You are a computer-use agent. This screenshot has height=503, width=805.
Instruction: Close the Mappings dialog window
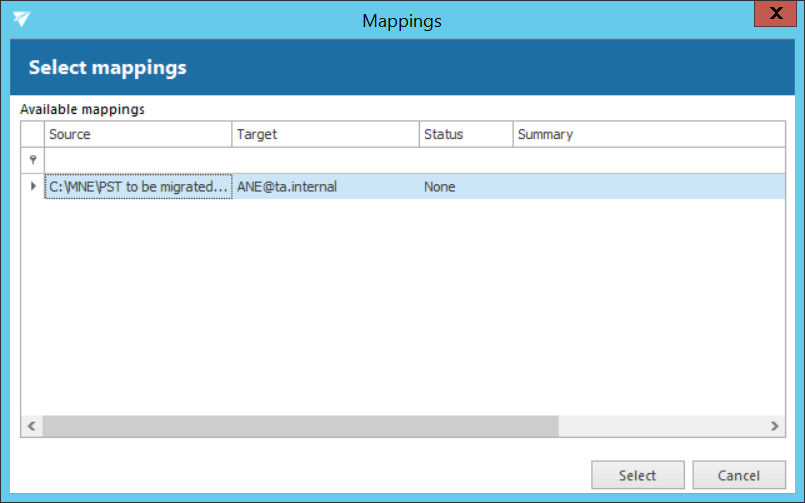pos(774,14)
